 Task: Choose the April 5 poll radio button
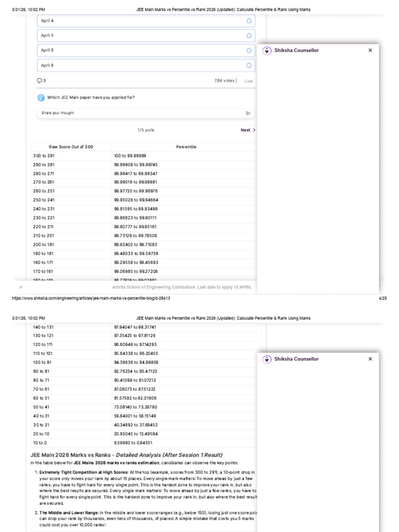tap(249, 36)
